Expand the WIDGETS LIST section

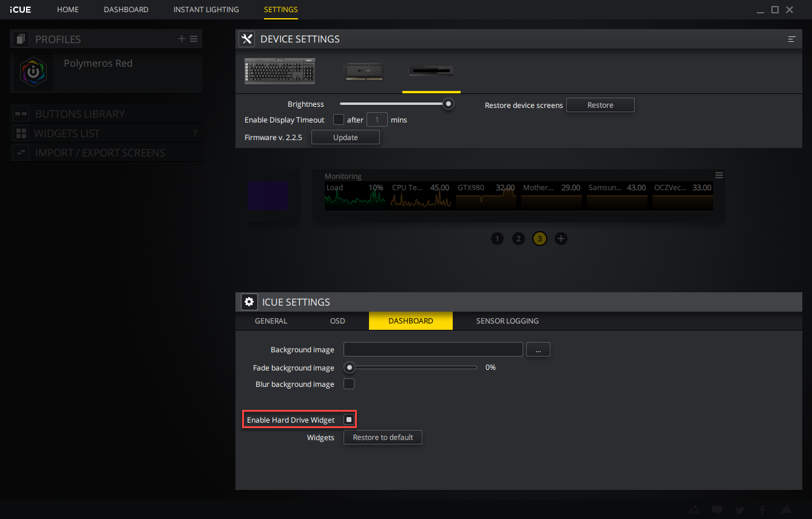[106, 133]
